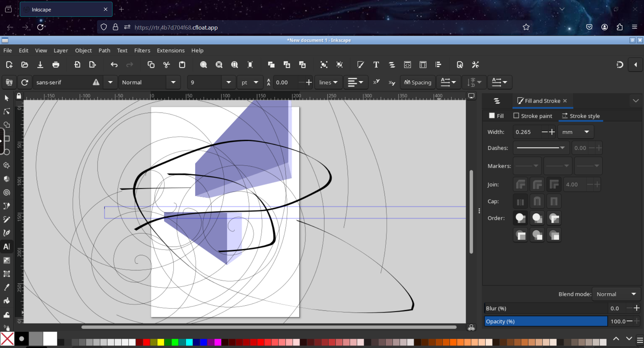Print the document via printer icon

(56, 65)
